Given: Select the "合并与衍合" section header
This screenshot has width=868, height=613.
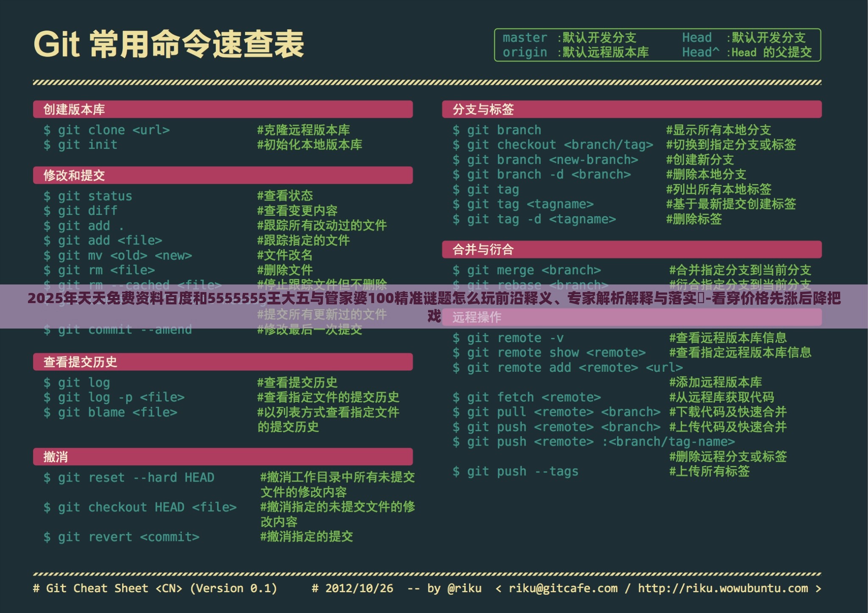Looking at the screenshot, I should (632, 249).
